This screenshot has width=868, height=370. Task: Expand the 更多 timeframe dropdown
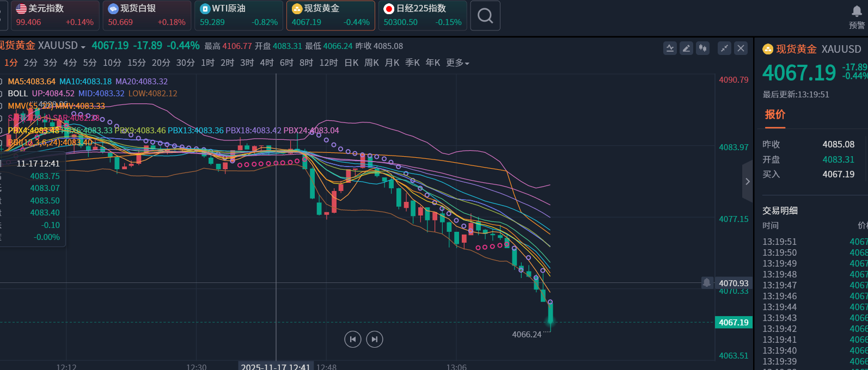point(457,63)
